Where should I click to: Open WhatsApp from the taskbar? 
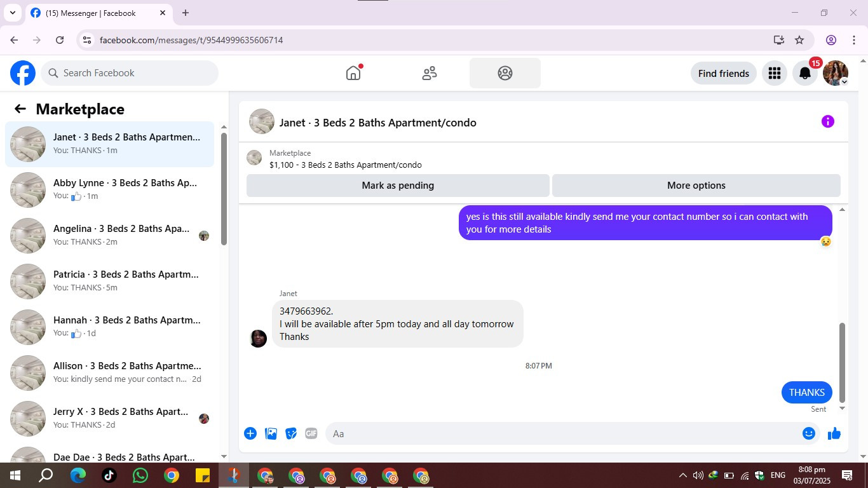click(x=140, y=475)
